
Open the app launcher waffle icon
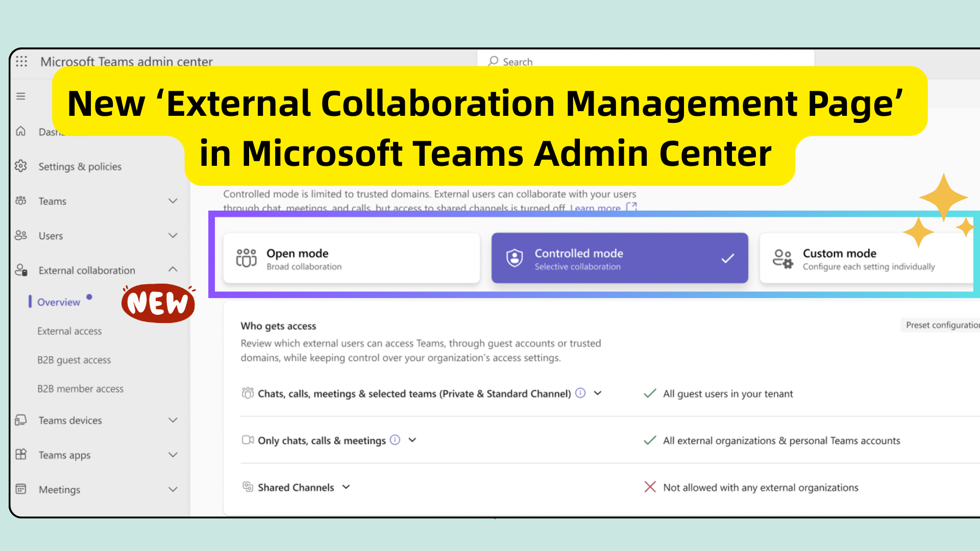(x=21, y=61)
